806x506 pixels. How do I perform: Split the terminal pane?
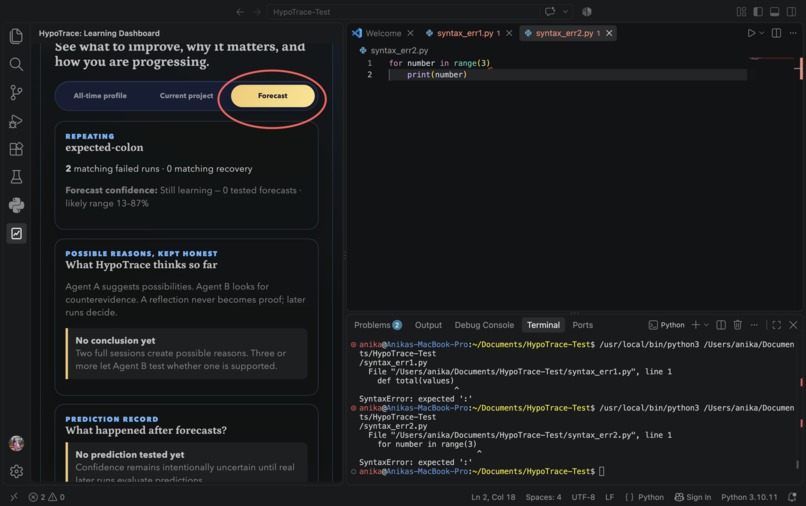point(721,325)
